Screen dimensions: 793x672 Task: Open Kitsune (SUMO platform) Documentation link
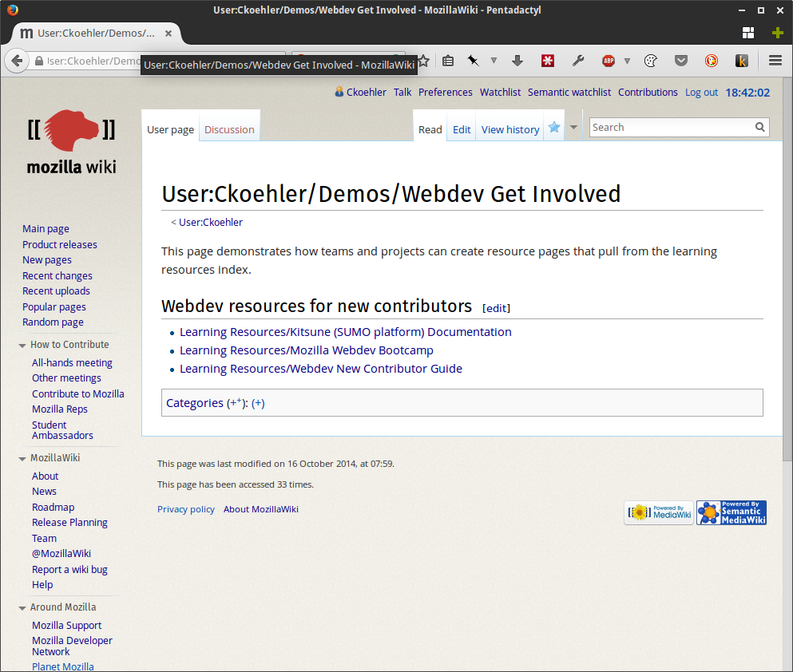pos(346,332)
